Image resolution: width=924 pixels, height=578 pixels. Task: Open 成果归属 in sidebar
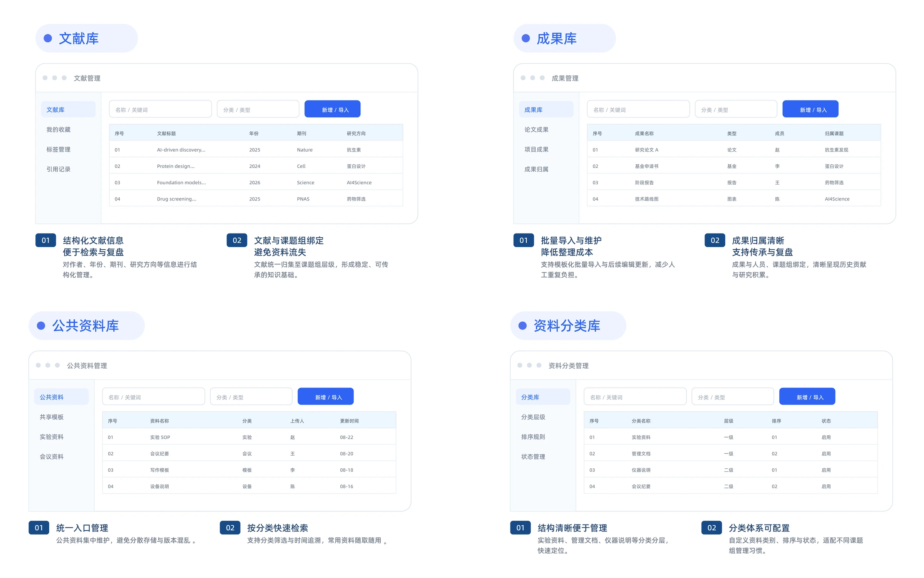pyautogui.click(x=536, y=169)
